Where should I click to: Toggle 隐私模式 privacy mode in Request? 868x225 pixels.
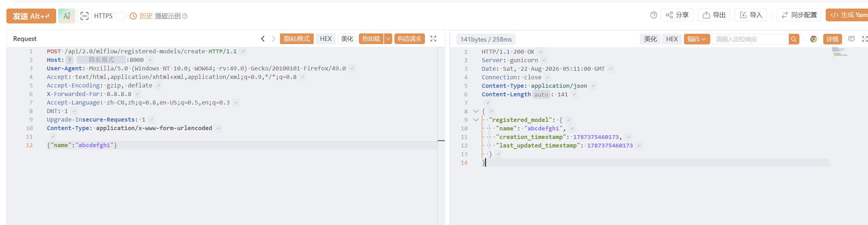[297, 39]
